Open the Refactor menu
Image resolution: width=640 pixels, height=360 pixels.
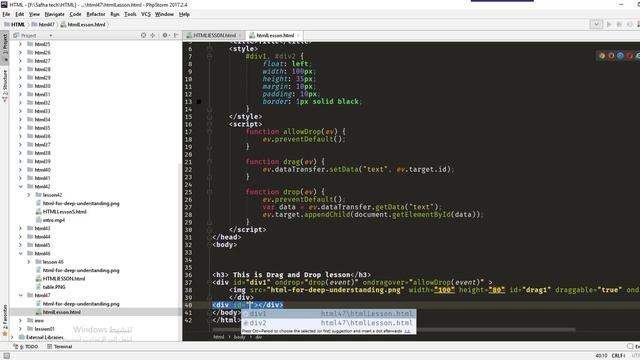coord(96,14)
